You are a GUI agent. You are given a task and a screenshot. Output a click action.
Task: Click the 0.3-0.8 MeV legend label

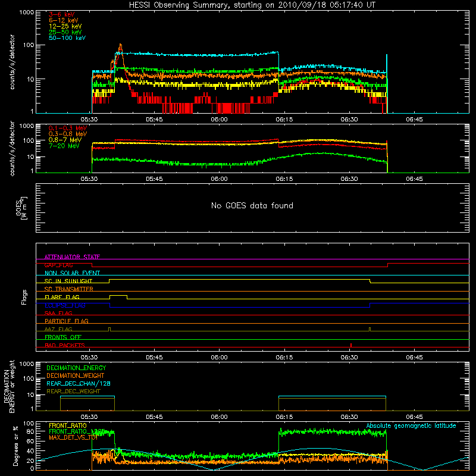(68, 134)
